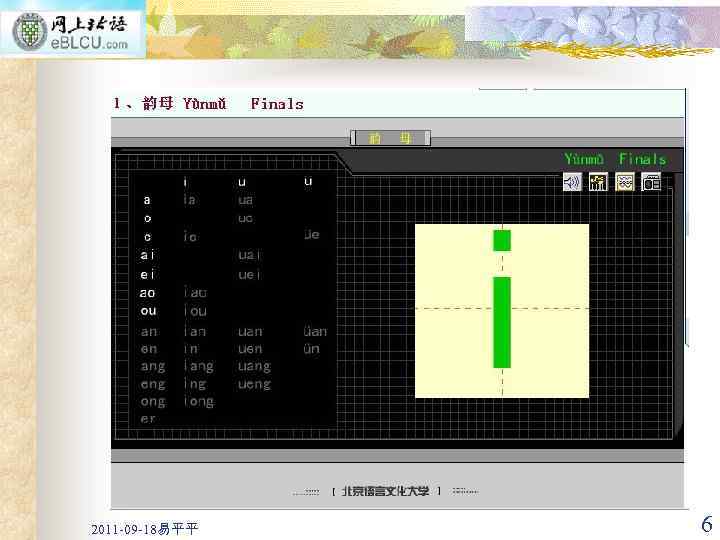Select the final "o" in the table
The height and width of the screenshot is (540, 720).
coord(147,219)
